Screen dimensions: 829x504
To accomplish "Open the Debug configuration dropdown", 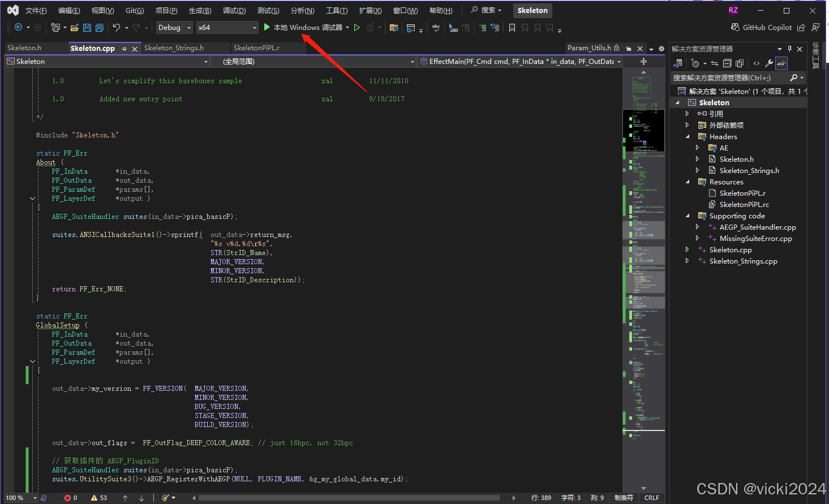I will 175,27.
